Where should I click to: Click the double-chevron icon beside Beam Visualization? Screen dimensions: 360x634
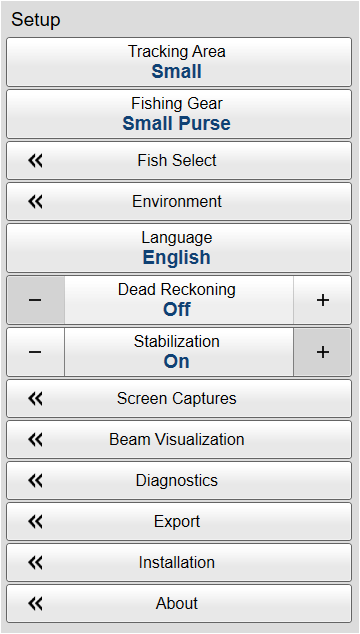[x=36, y=440]
